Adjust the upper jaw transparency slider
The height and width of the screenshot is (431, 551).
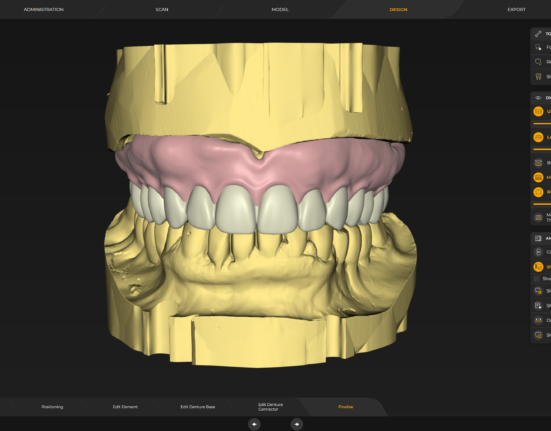click(542, 124)
